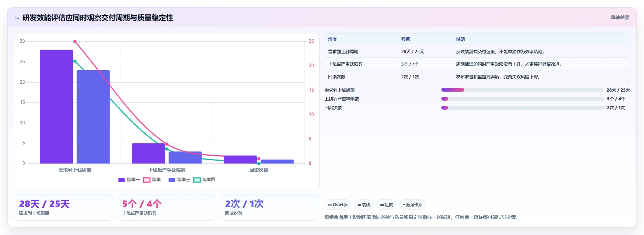Click the 版本一 bar for 需求到上线周期
This screenshot has height=235, width=644.
(x=56, y=107)
